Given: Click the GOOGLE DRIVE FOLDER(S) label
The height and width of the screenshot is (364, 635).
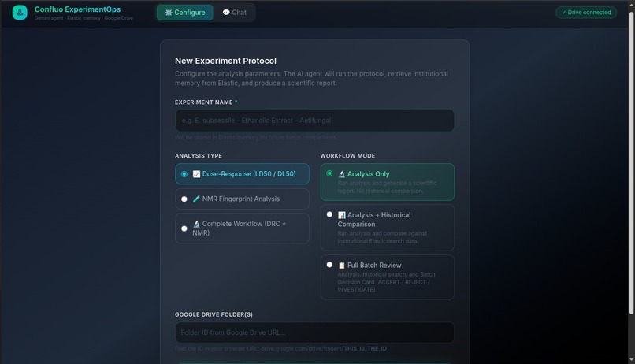Looking at the screenshot, I should click(x=214, y=314).
